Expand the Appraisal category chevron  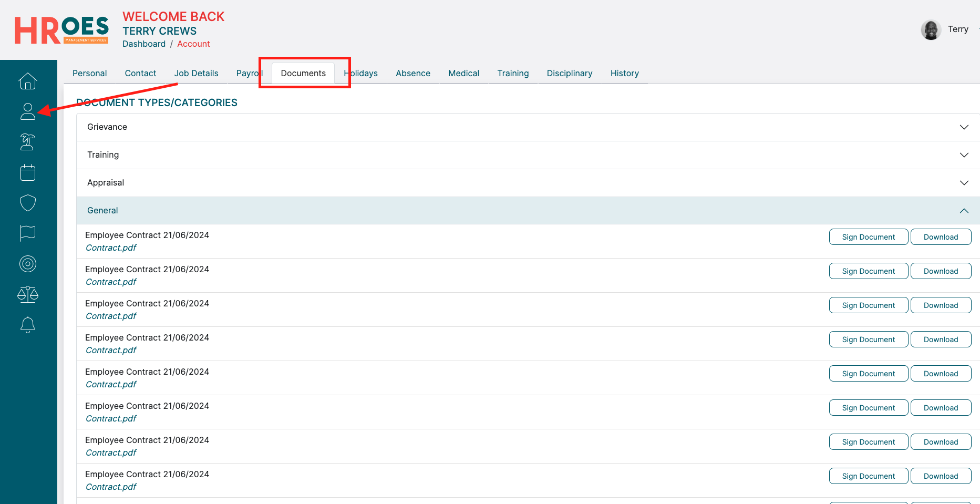tap(964, 183)
